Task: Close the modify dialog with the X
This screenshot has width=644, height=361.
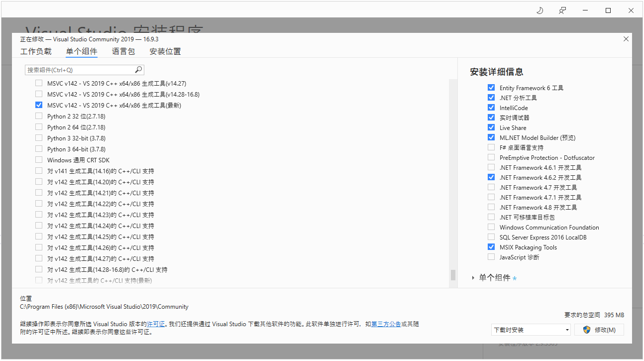Action: 626,39
